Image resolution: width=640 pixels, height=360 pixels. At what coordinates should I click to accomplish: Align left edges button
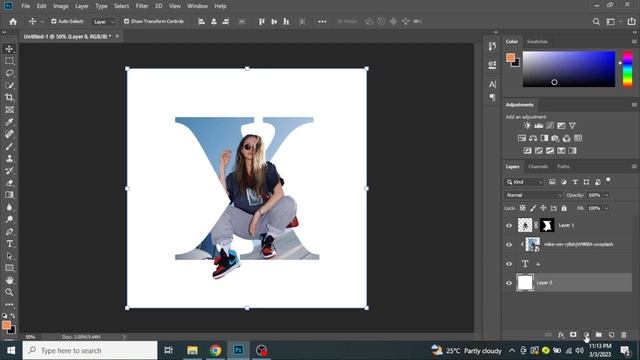point(202,22)
